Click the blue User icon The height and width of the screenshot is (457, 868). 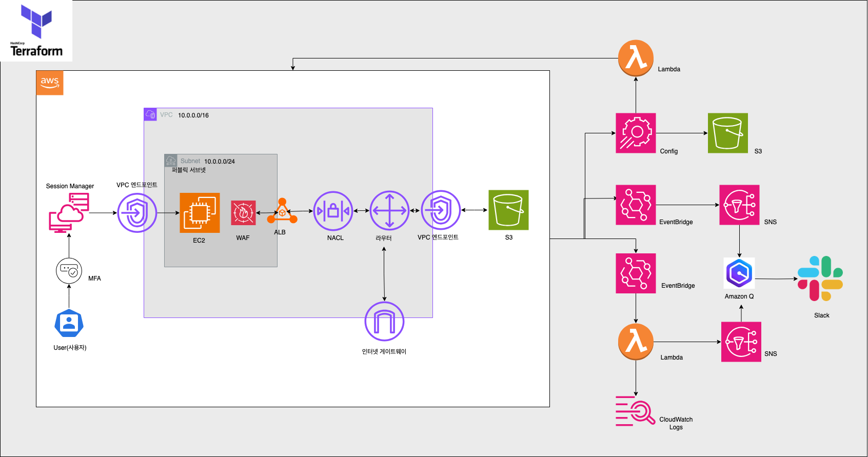(69, 323)
